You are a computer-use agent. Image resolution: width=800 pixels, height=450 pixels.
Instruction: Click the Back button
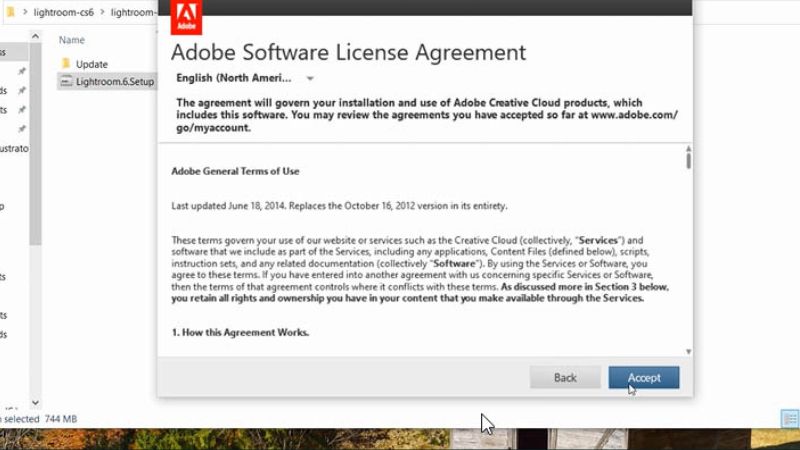click(565, 378)
